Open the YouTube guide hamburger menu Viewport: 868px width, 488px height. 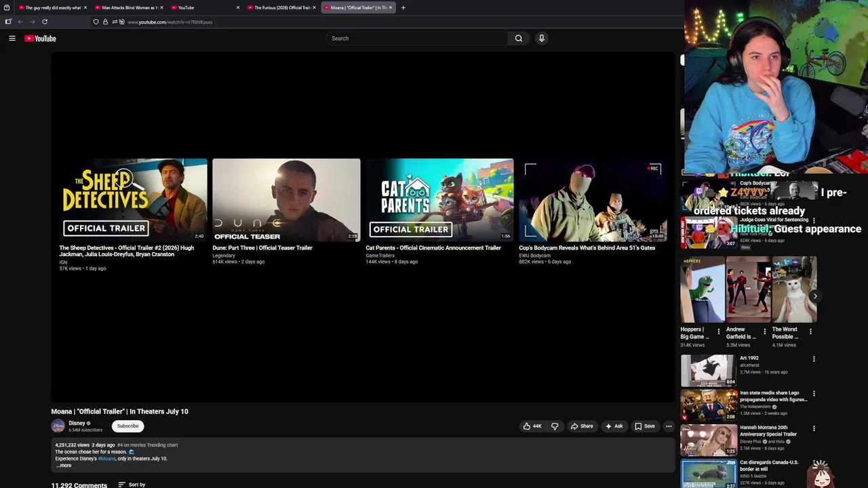tap(12, 39)
